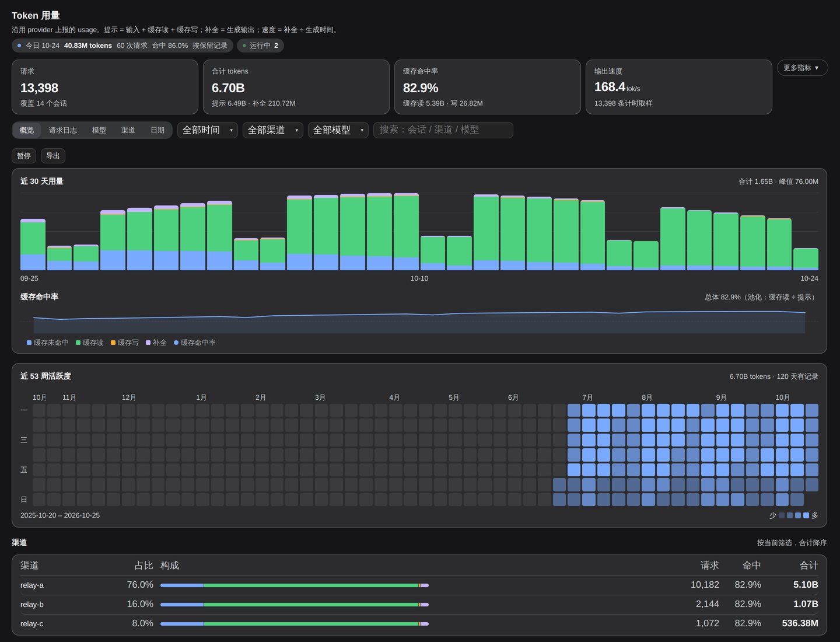Image resolution: width=840 pixels, height=642 pixels.
Task: Click the last 10-24 bar in usage chart
Action: click(806, 259)
